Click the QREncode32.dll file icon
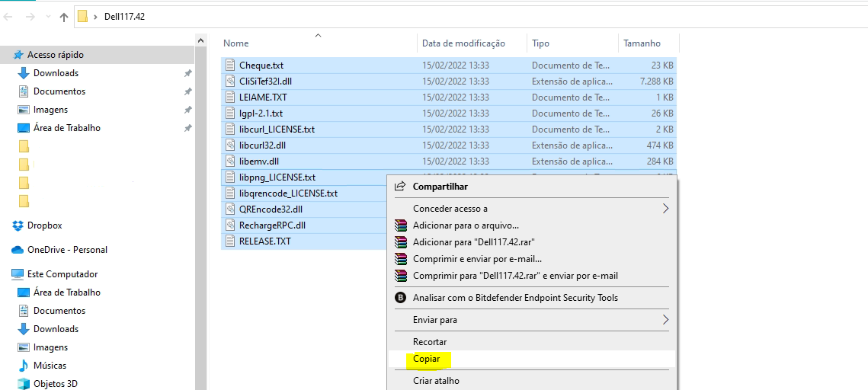 coord(230,209)
